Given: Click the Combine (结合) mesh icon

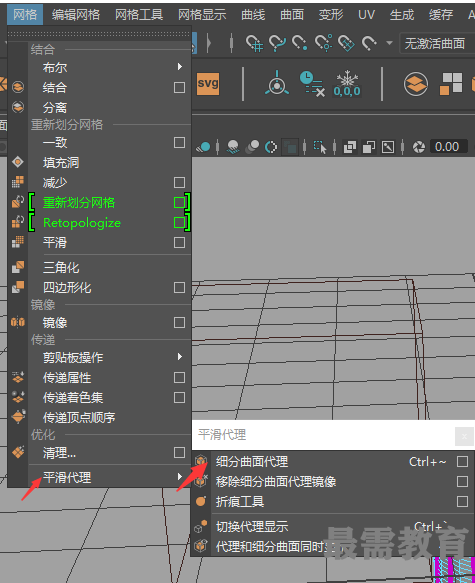Looking at the screenshot, I should point(18,87).
